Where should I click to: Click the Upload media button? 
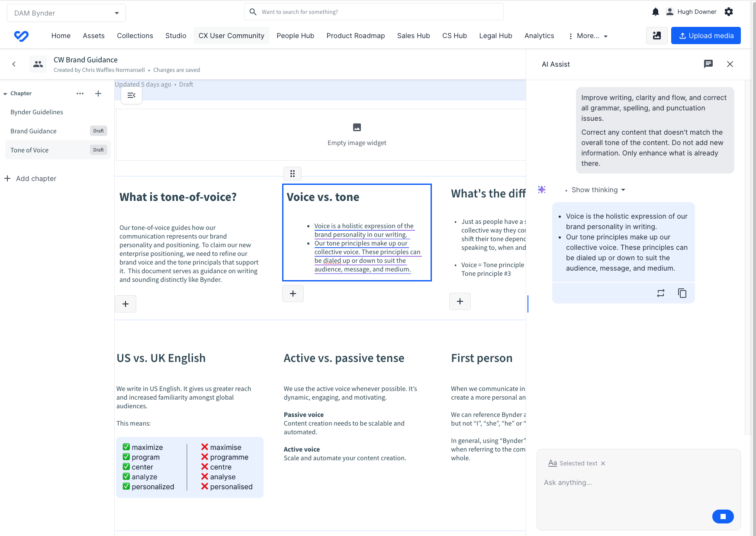click(706, 36)
